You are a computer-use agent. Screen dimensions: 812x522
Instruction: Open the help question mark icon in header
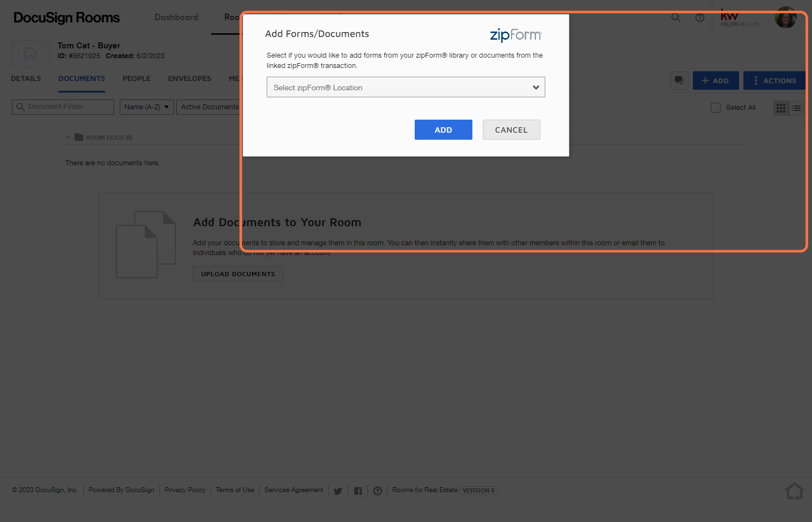coord(700,17)
